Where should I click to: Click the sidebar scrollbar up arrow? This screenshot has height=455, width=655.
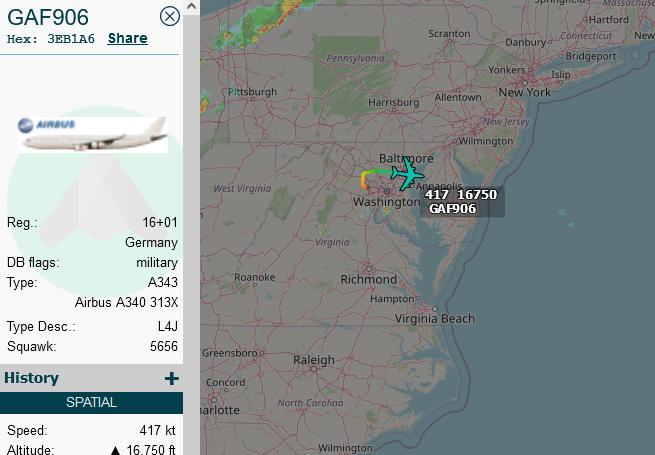pyautogui.click(x=191, y=6)
